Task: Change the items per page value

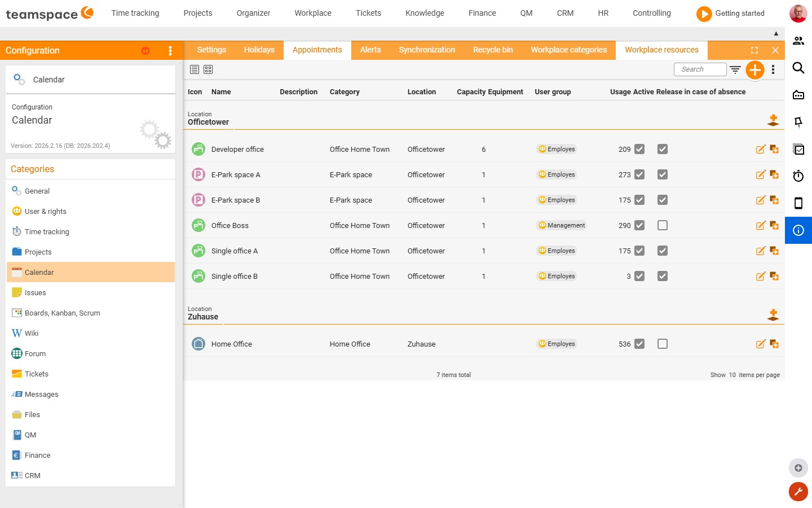Action: coord(732,375)
